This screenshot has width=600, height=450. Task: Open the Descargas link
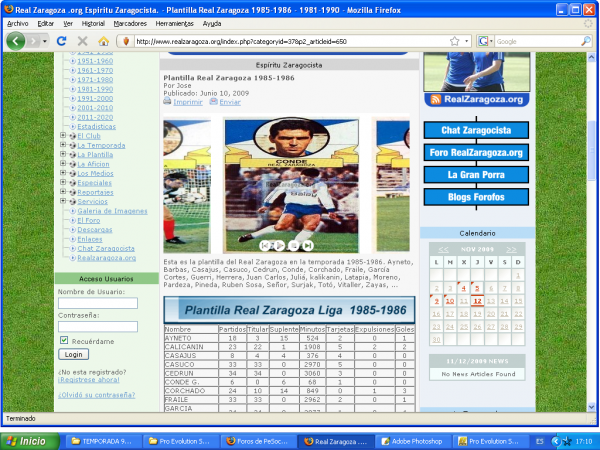click(95, 230)
